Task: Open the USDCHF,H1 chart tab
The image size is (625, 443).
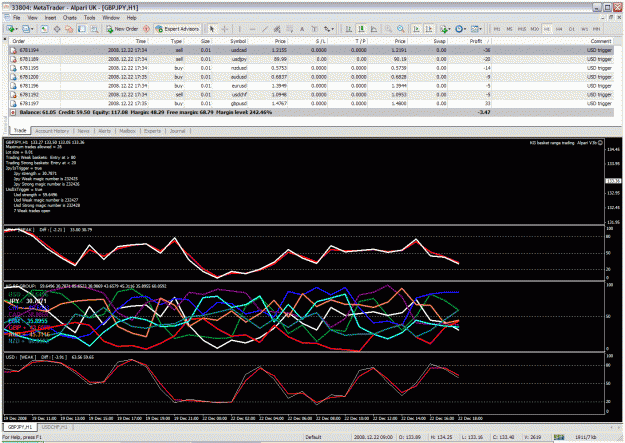Action: tap(55, 427)
